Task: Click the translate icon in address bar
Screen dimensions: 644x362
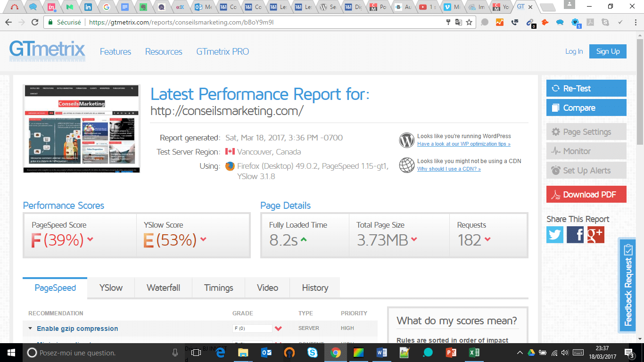Action: (x=458, y=22)
